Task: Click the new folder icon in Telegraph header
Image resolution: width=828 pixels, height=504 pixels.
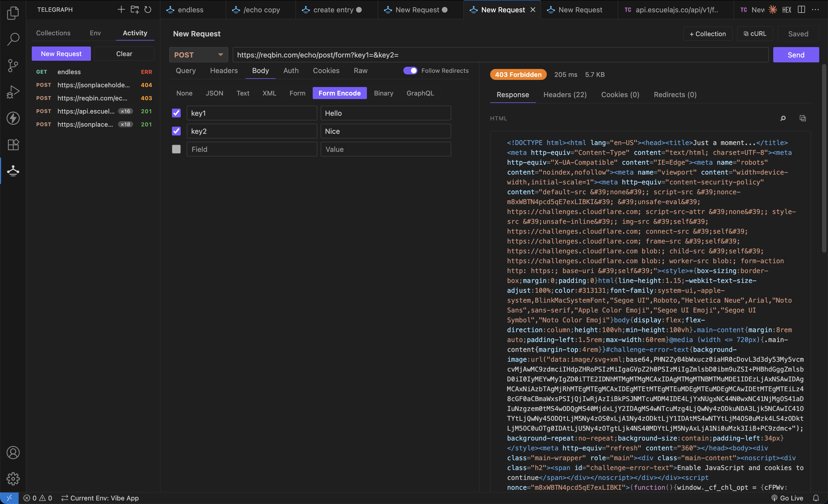Action: (135, 9)
